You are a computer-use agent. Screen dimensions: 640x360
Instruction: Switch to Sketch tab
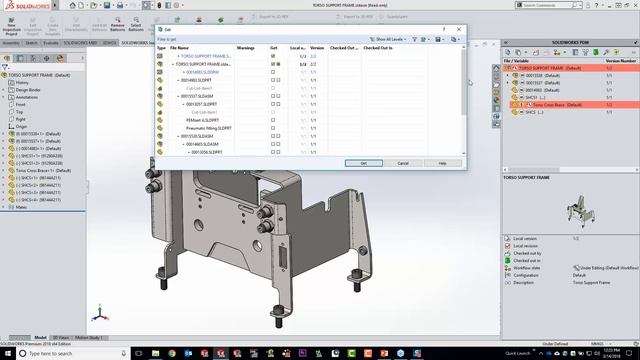click(x=31, y=43)
